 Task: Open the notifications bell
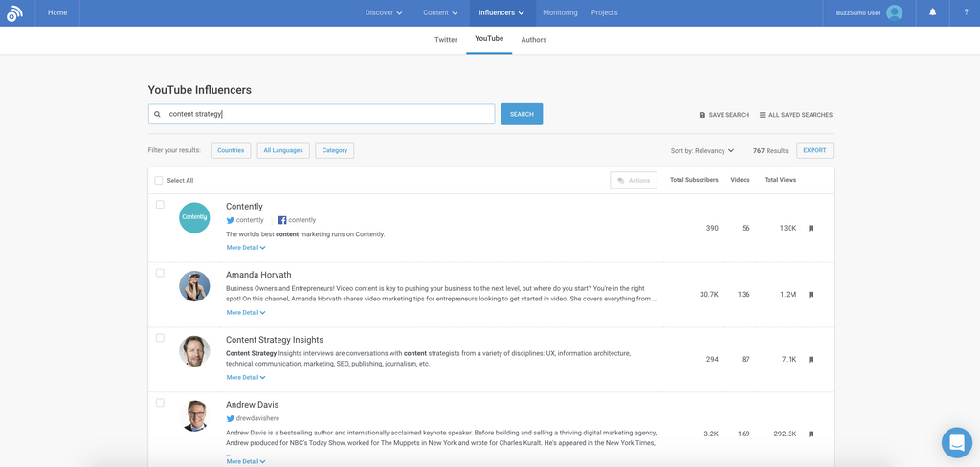pyautogui.click(x=932, y=12)
